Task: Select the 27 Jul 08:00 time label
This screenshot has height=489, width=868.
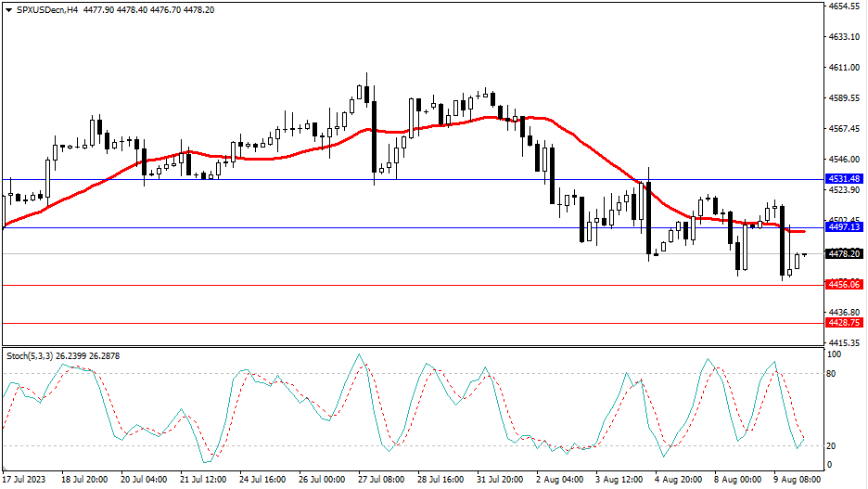Action: point(380,481)
